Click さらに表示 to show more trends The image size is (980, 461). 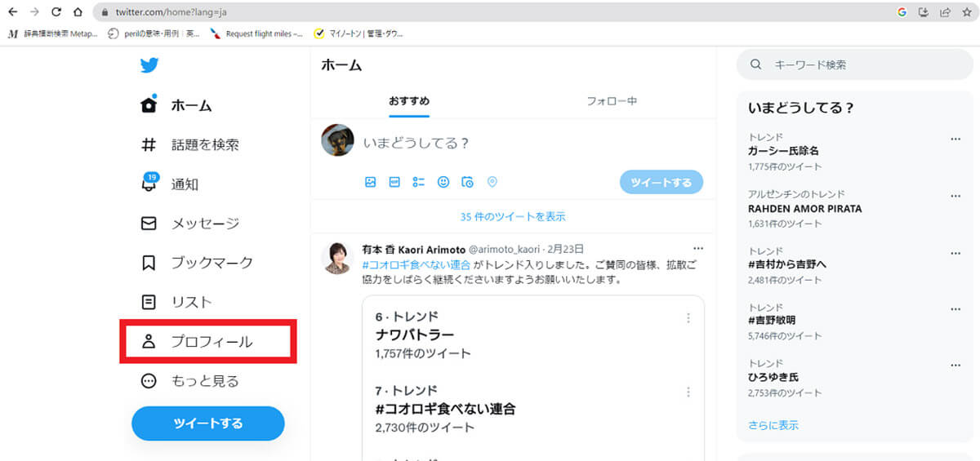click(x=773, y=425)
